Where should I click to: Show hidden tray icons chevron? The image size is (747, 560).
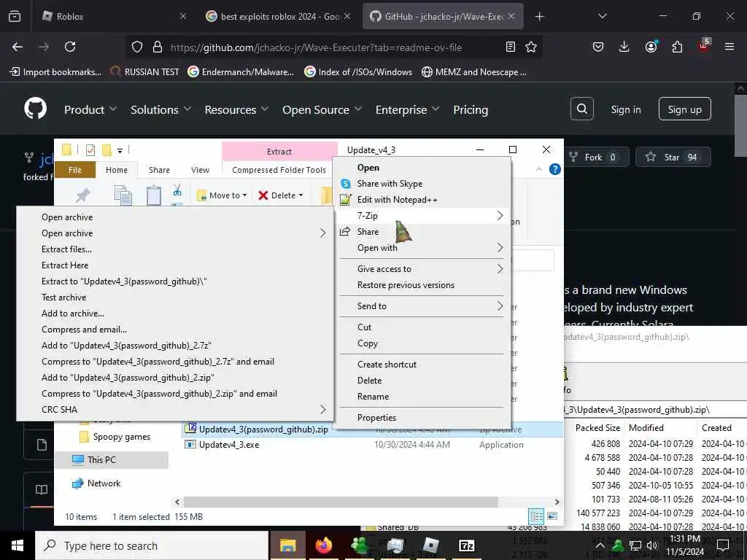600,545
